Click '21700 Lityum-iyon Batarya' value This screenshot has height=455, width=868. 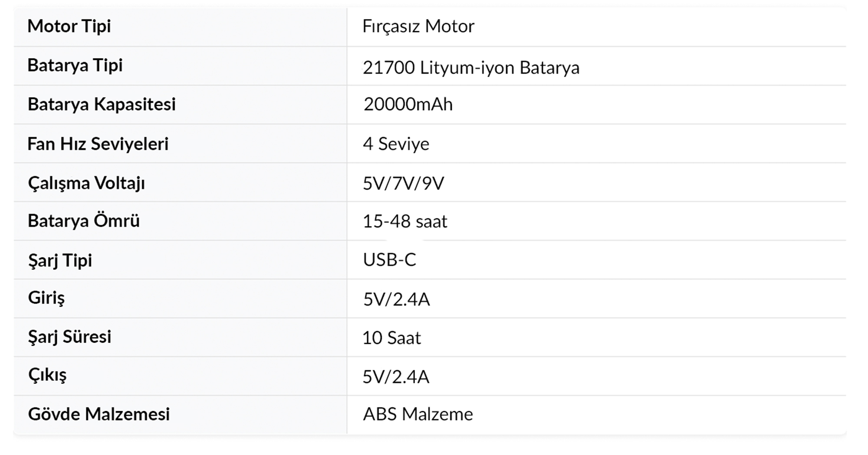click(x=471, y=68)
